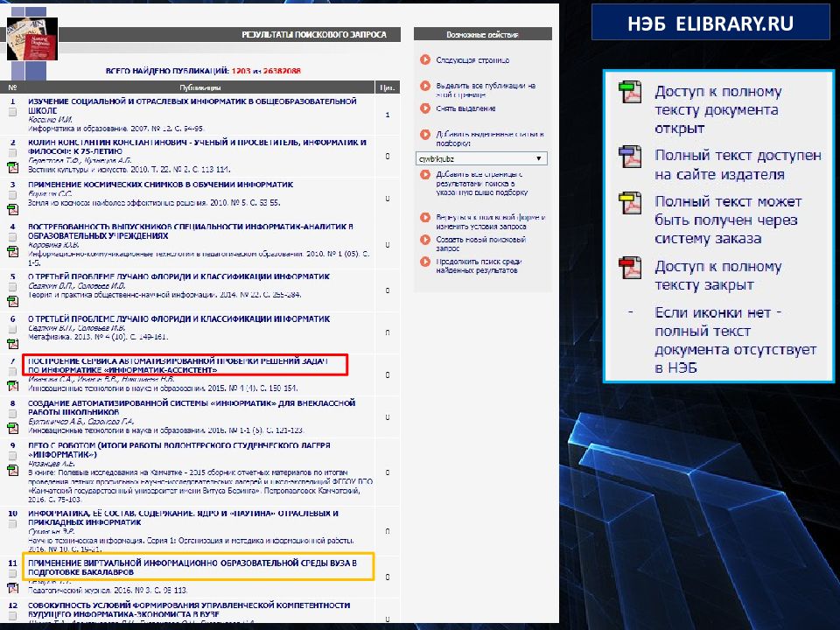Click Выделить все публикации на этой странице
The image size is (840, 630).
click(486, 90)
